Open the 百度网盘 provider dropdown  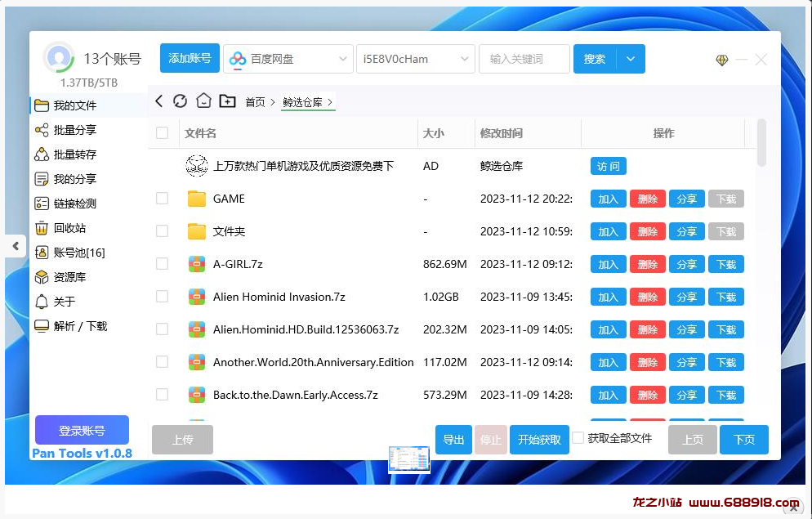288,59
